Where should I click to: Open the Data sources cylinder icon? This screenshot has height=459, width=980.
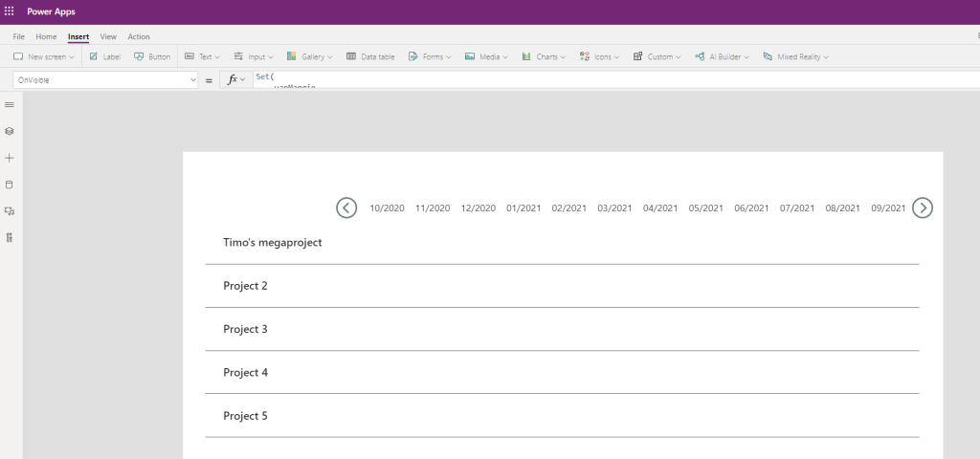(x=10, y=185)
